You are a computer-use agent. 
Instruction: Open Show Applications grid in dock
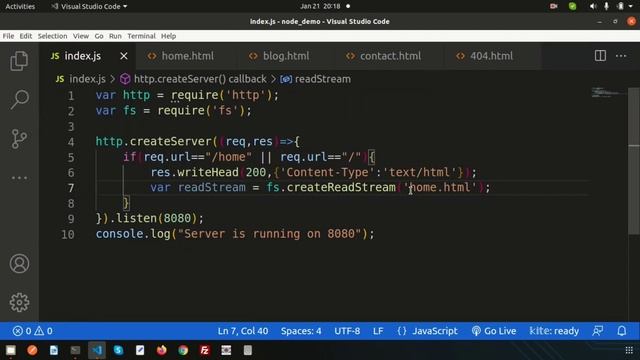[629, 350]
